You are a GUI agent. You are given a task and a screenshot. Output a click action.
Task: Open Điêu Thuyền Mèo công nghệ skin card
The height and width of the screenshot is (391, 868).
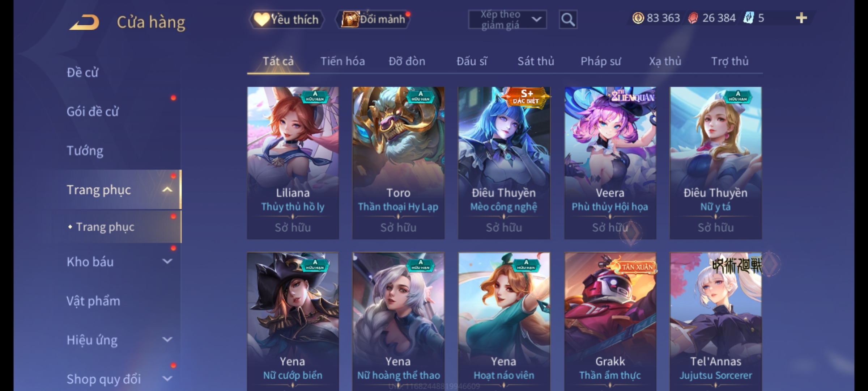point(504,163)
